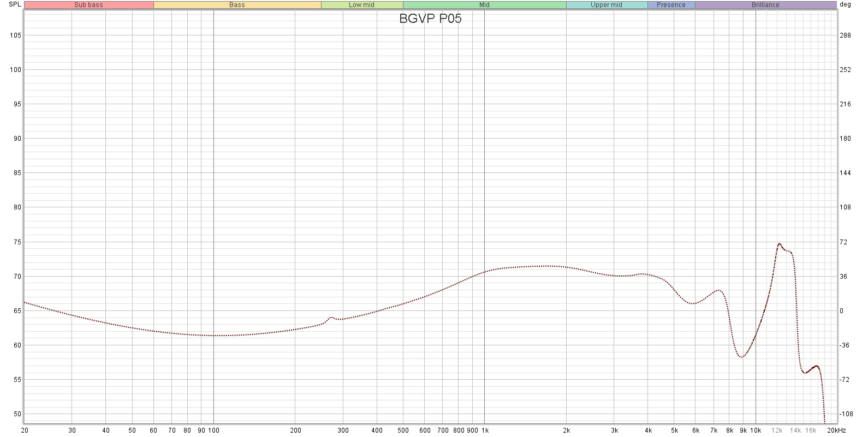Screen dimensions: 868x437
Task: Select the Brilliance band label
Action: 766,5
